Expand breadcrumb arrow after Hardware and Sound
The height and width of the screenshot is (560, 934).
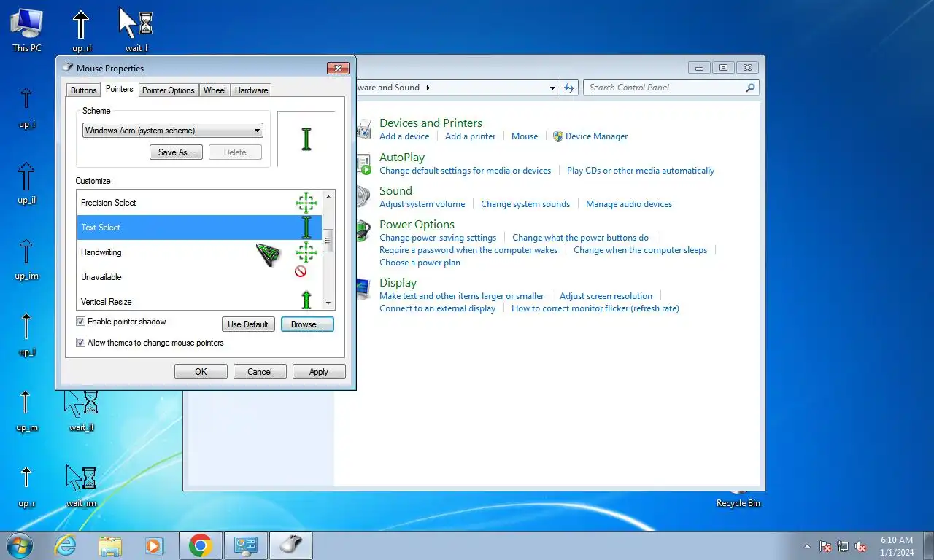pyautogui.click(x=428, y=87)
